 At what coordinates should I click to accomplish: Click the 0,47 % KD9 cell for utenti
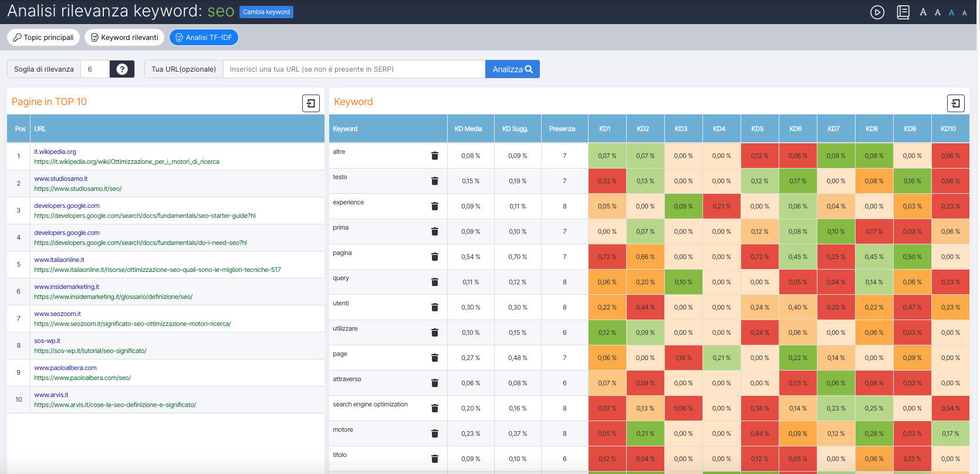tap(913, 307)
